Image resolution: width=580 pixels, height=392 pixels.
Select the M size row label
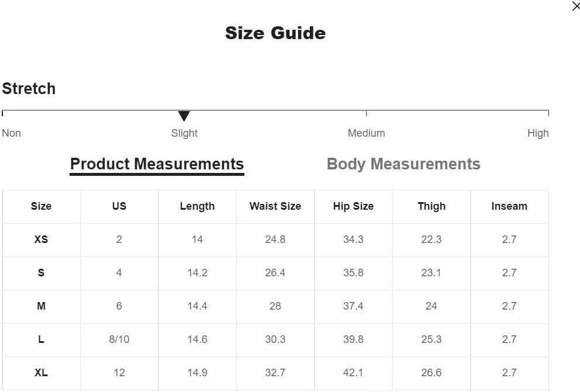41,306
